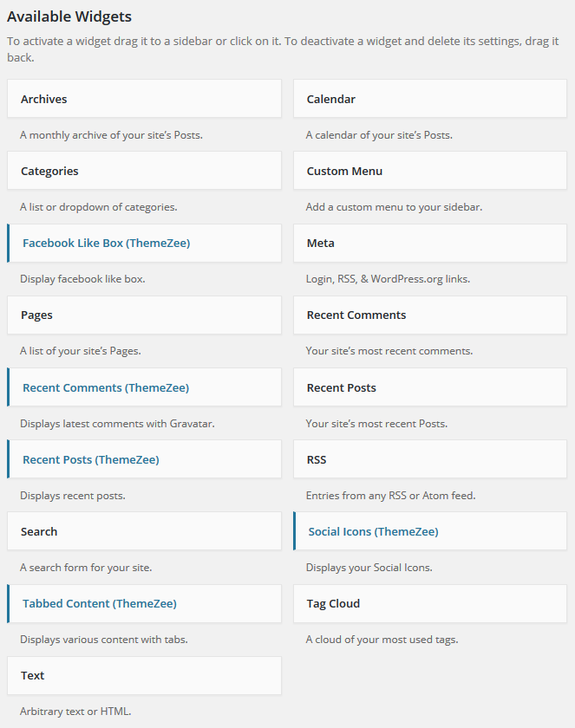Screen dimensions: 575x728
Task: Select the default Recent Posts widget
Action: [430, 387]
